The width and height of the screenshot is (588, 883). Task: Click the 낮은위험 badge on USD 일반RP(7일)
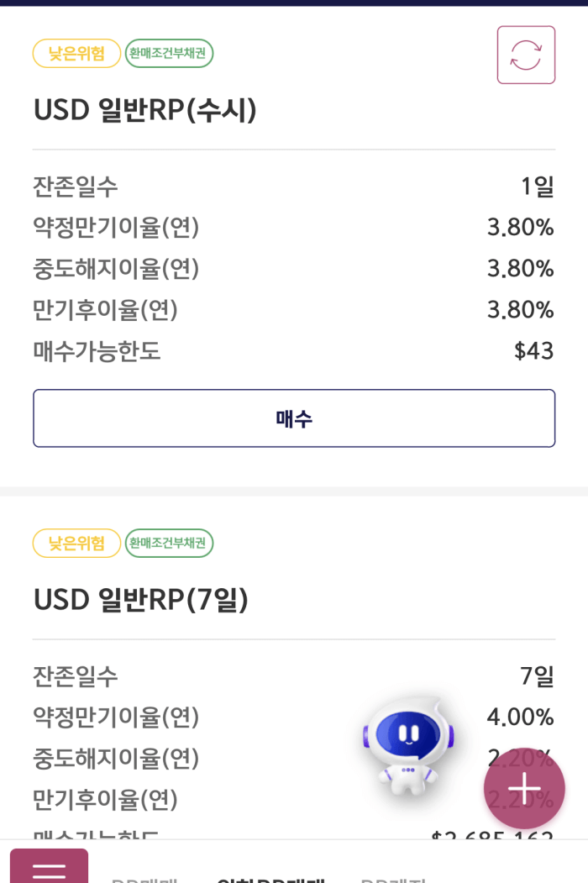pos(76,544)
